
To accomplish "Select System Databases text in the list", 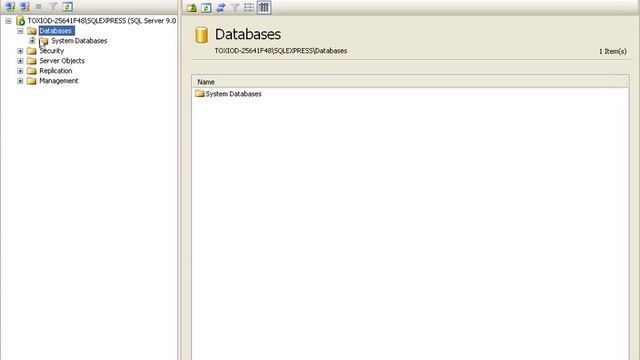I will tap(233, 94).
